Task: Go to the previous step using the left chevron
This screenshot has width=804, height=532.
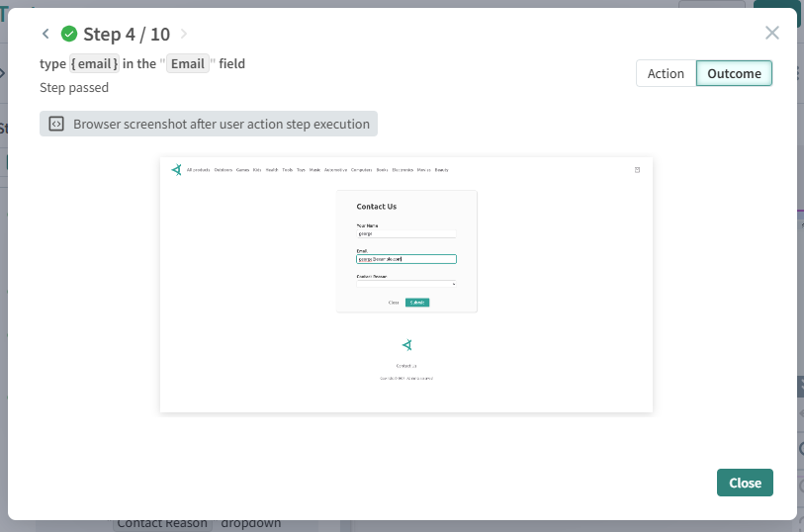Action: 45,35
